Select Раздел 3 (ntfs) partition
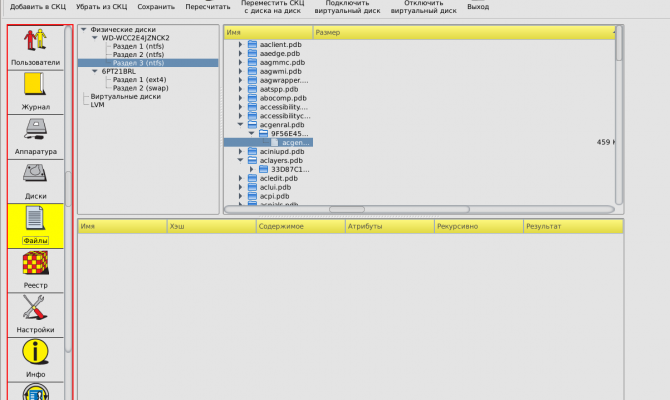Screen dimensions: 670x400 tap(138, 63)
